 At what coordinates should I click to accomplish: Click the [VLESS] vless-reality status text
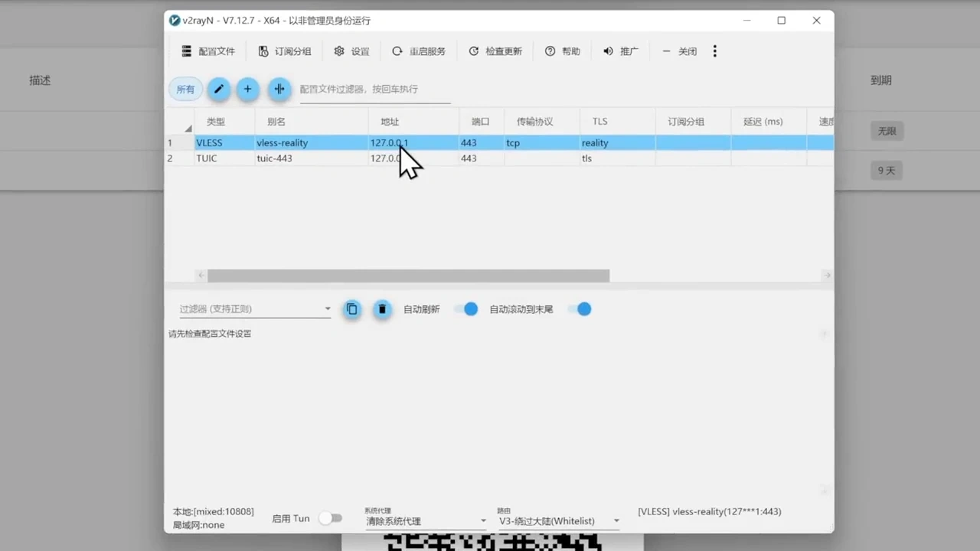tap(710, 511)
